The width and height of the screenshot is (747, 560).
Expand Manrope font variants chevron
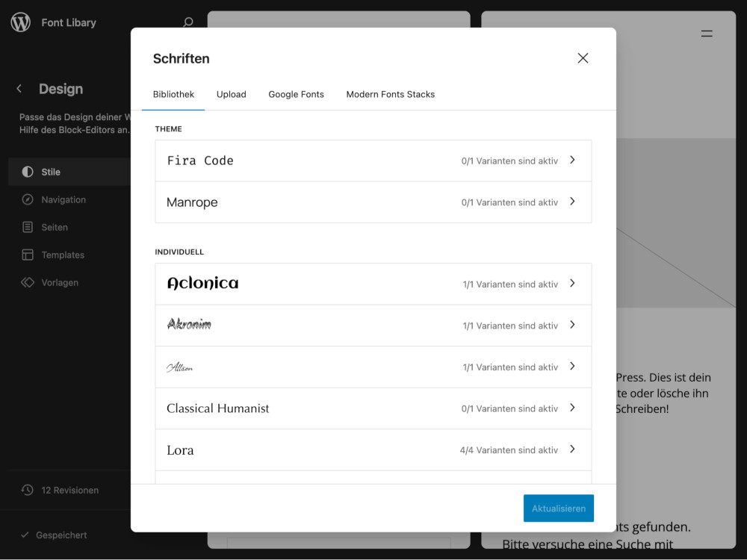[x=572, y=202]
